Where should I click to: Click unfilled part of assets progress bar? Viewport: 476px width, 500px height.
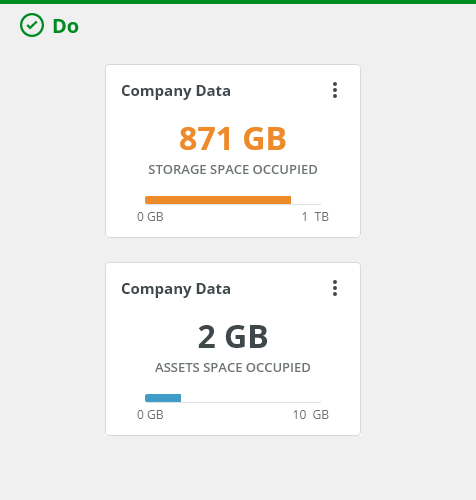click(x=251, y=401)
